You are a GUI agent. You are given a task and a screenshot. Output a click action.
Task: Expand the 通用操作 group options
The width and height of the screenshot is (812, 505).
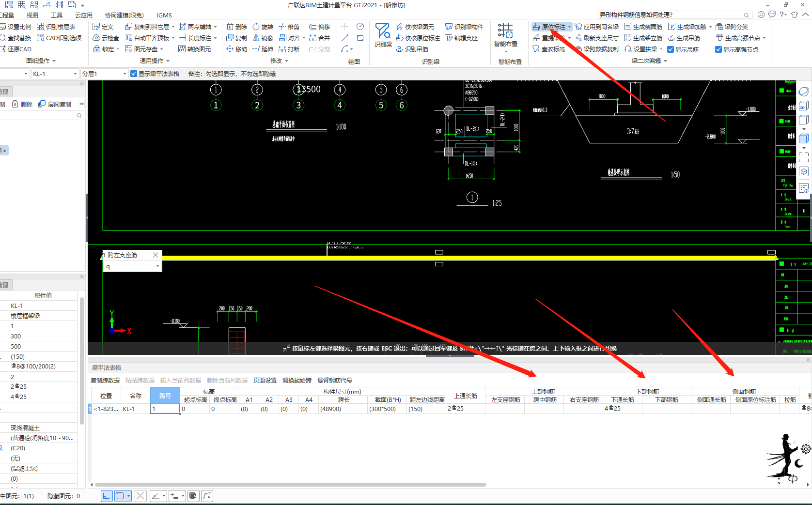pyautogui.click(x=168, y=61)
